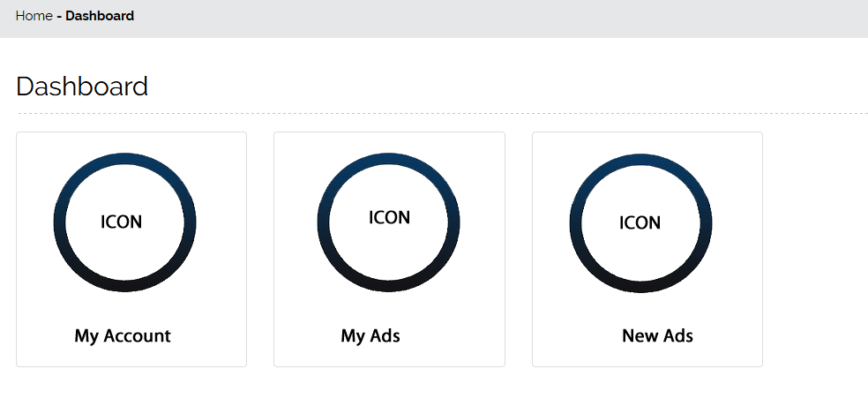Click the dash separator in the breadcrumb
The image size is (868, 399).
[59, 16]
